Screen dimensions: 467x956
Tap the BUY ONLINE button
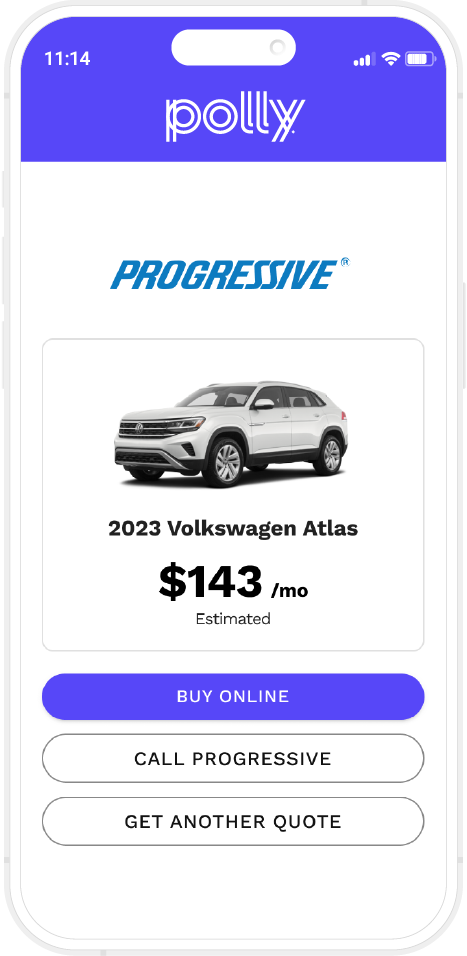point(233,696)
